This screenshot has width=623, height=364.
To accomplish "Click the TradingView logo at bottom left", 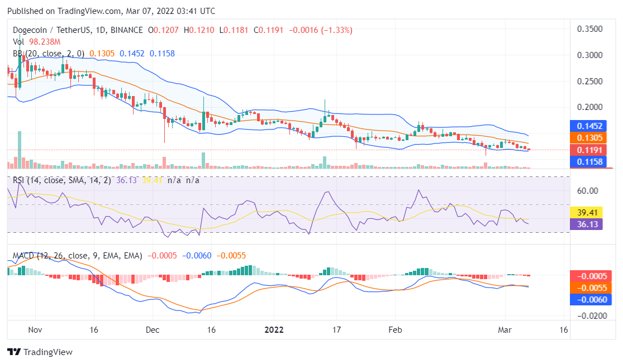I will pos(40,352).
